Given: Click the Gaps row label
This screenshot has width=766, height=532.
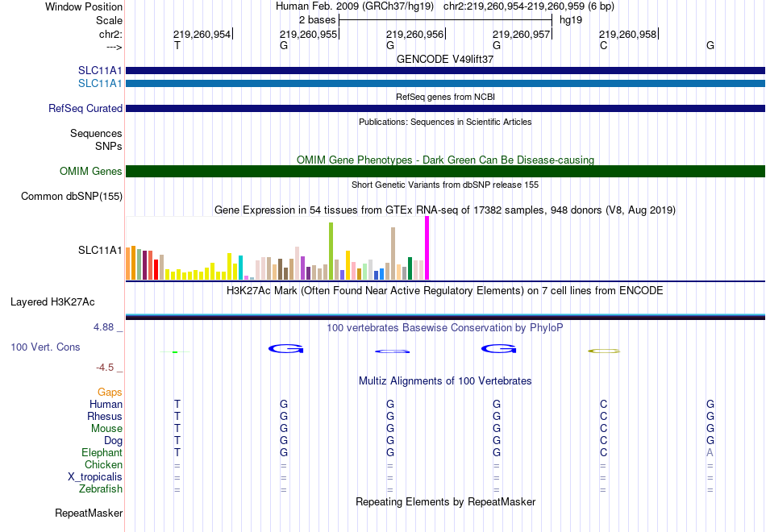Looking at the screenshot, I should coord(110,393).
